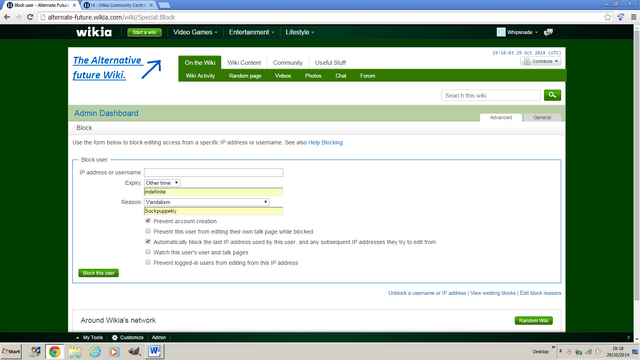Enable Watch this user's pages checkbox
The image size is (640, 360).
(148, 252)
